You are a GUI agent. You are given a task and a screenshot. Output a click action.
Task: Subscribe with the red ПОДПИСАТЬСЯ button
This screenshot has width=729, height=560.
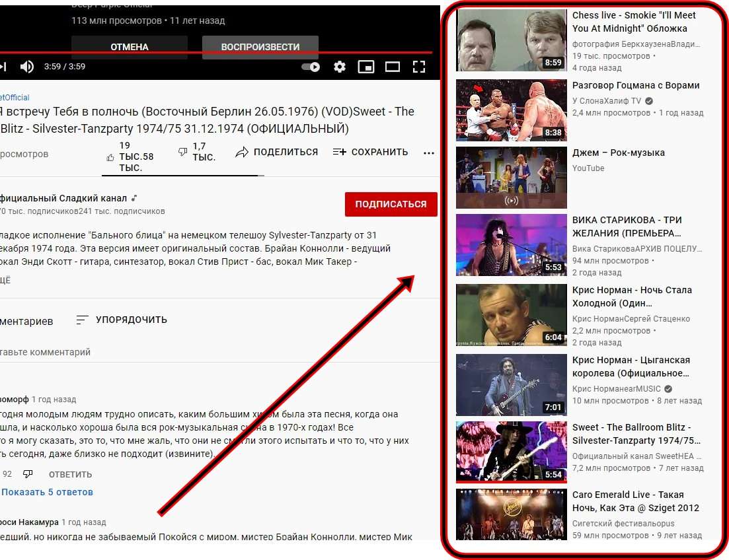pyautogui.click(x=391, y=204)
